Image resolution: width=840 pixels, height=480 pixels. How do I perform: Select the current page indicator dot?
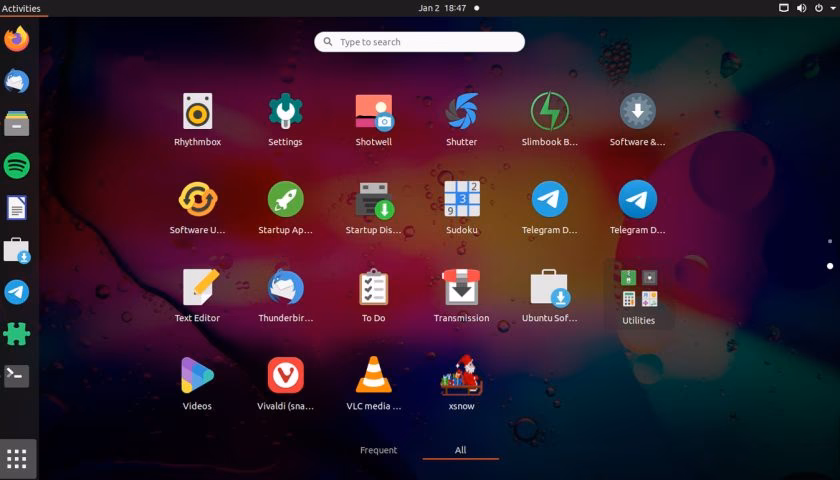click(x=830, y=266)
